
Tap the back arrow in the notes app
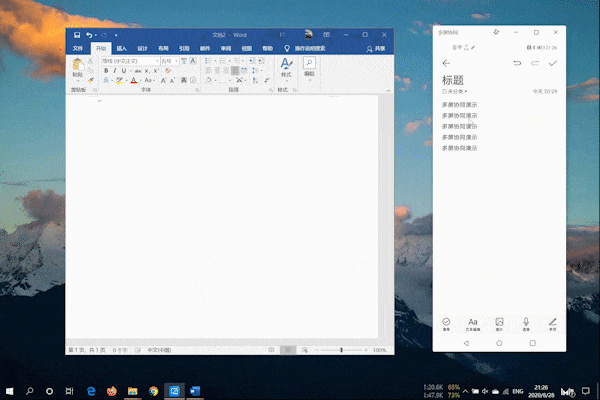[x=446, y=63]
